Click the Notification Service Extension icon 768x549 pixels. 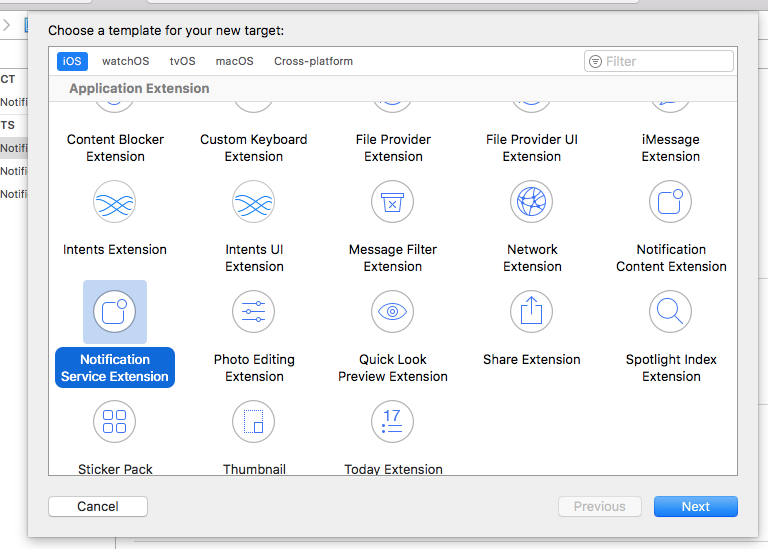[115, 311]
